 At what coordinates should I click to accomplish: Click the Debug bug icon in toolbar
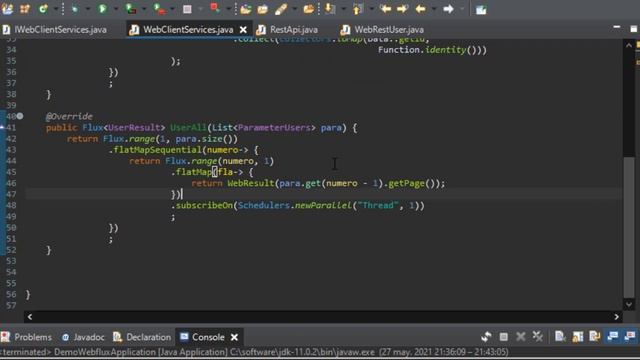click(74, 9)
